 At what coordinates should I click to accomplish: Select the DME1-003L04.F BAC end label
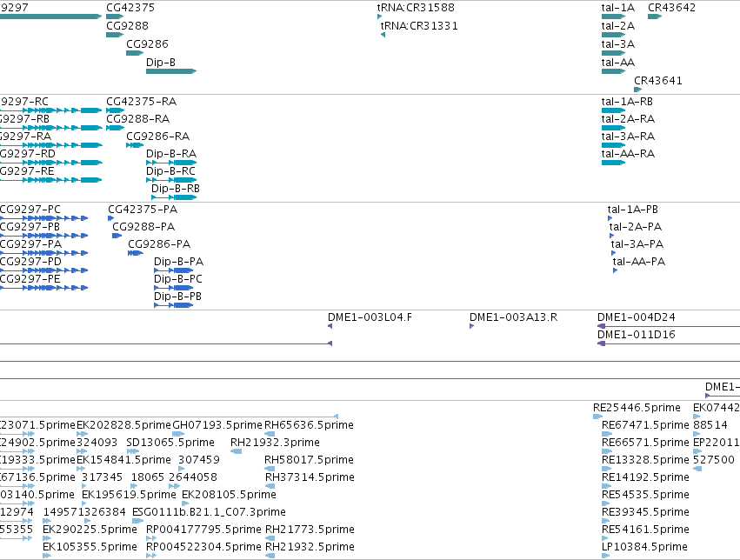pos(370,317)
